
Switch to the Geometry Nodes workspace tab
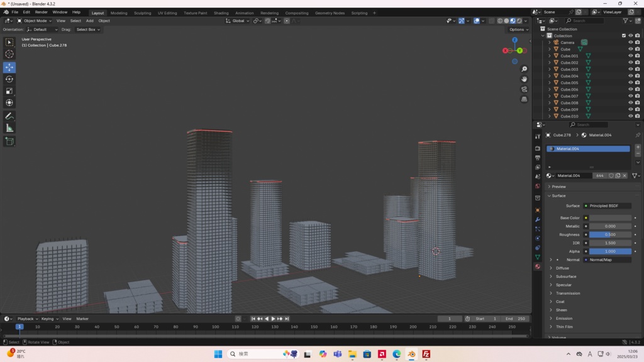330,13
